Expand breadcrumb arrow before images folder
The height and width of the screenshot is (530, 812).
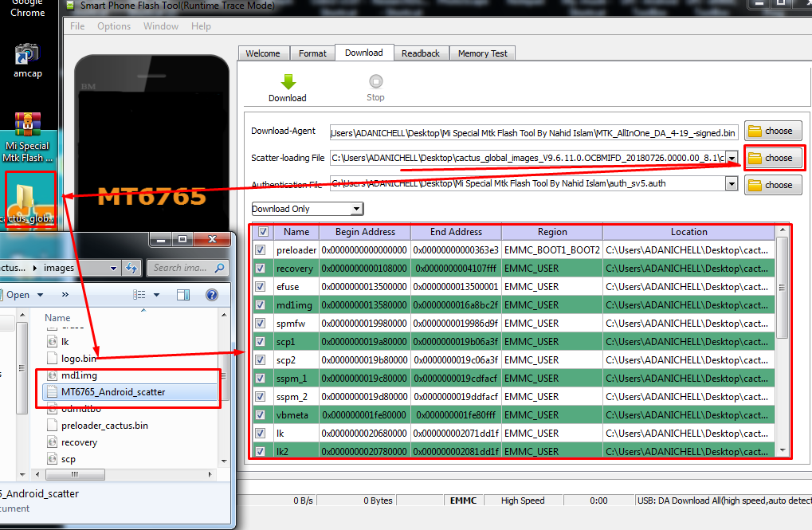[35, 268]
